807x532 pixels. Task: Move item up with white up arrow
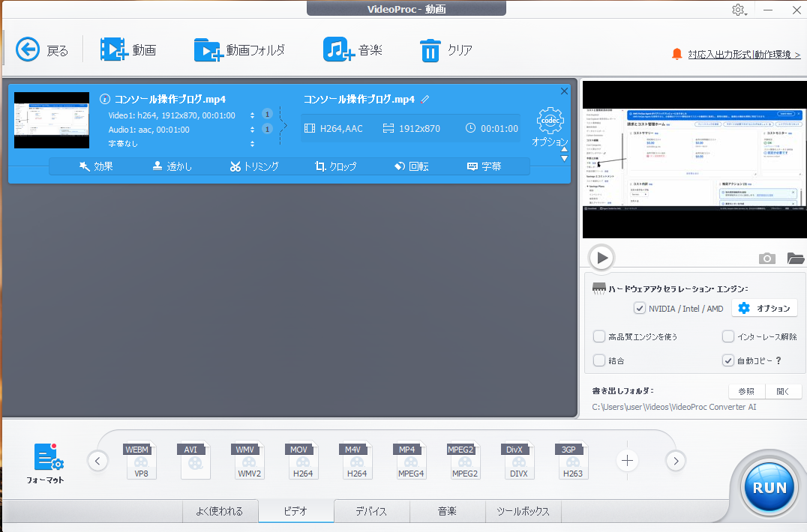(x=565, y=149)
